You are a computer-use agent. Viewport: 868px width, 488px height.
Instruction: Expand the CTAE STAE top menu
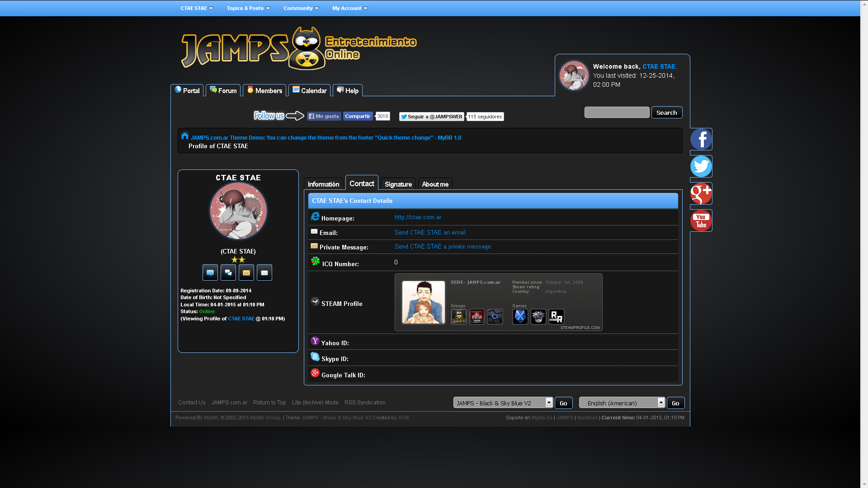[197, 8]
